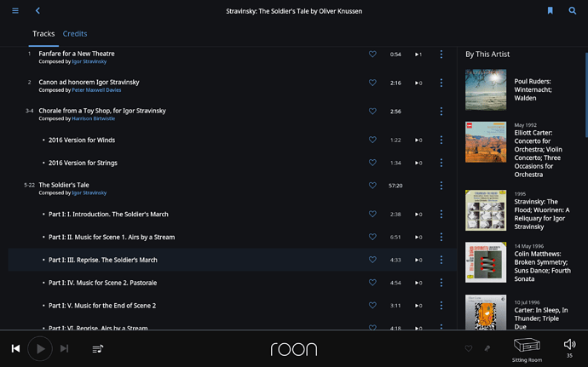
Task: Open more options for Part I: I. Introduction
Action: click(441, 214)
